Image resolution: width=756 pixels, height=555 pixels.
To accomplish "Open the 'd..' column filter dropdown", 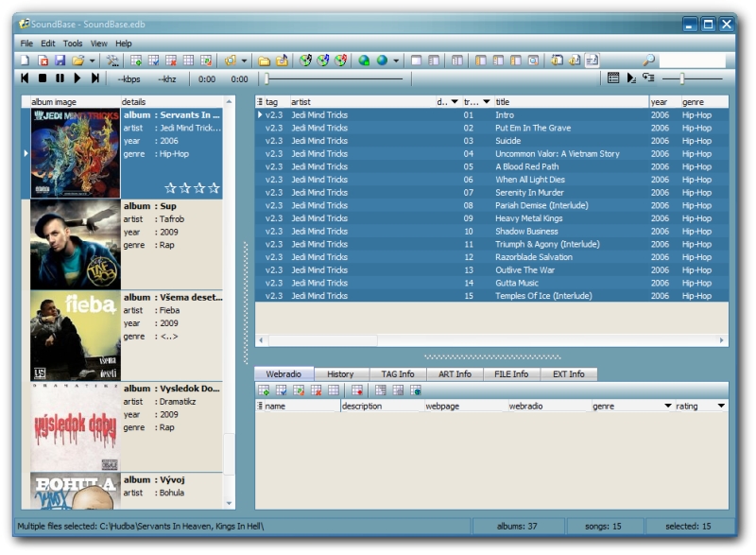I will click(x=455, y=102).
